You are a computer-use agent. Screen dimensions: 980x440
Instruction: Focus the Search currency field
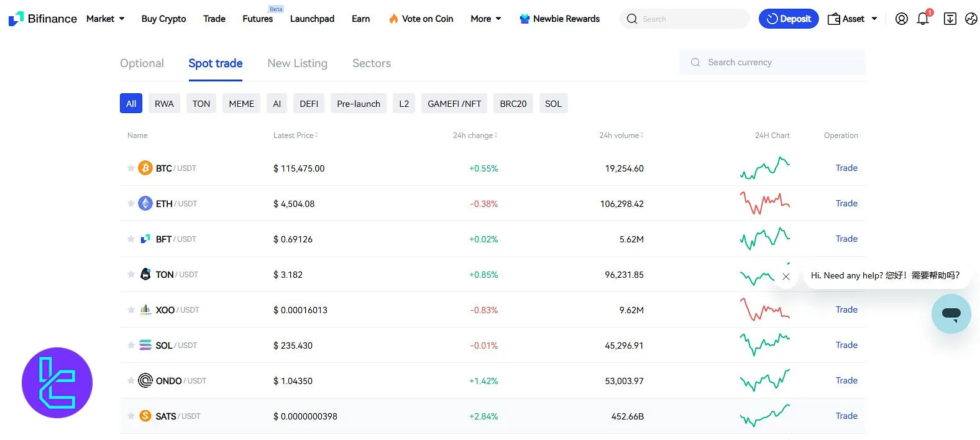click(772, 62)
